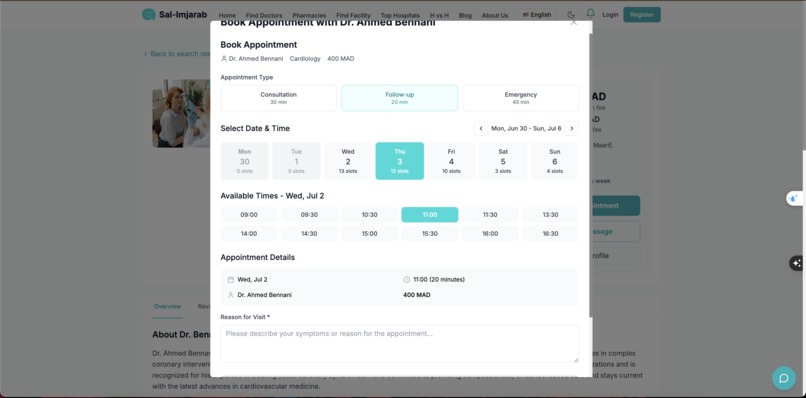The width and height of the screenshot is (806, 398).
Task: Click the doctor's profile photo
Action: [181, 113]
